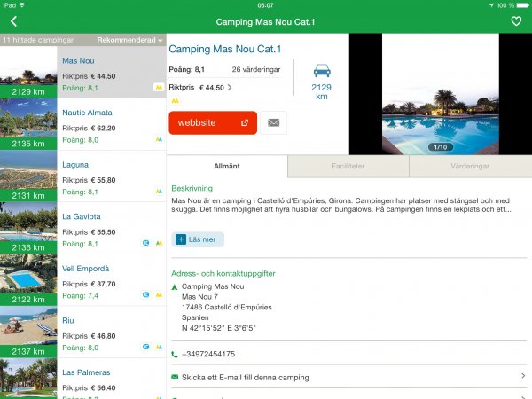Tap the back arrow in header
This screenshot has height=399, width=532.
pyautogui.click(x=13, y=20)
